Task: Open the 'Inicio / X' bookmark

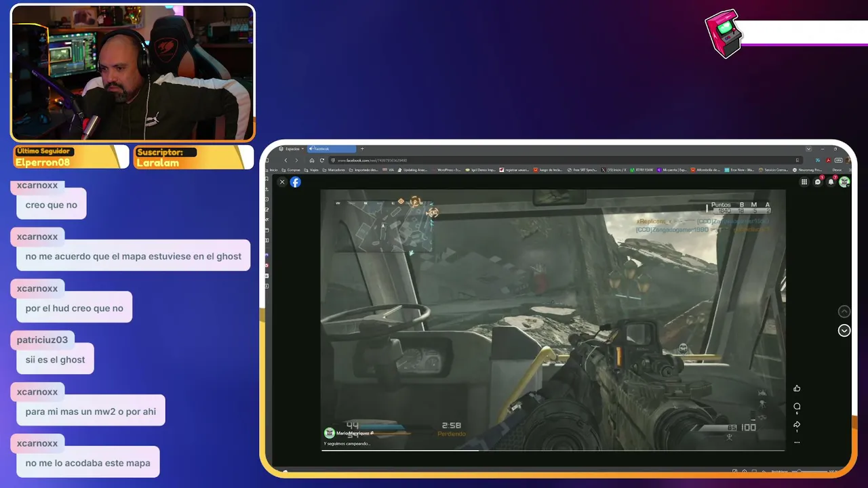Action: [615, 170]
